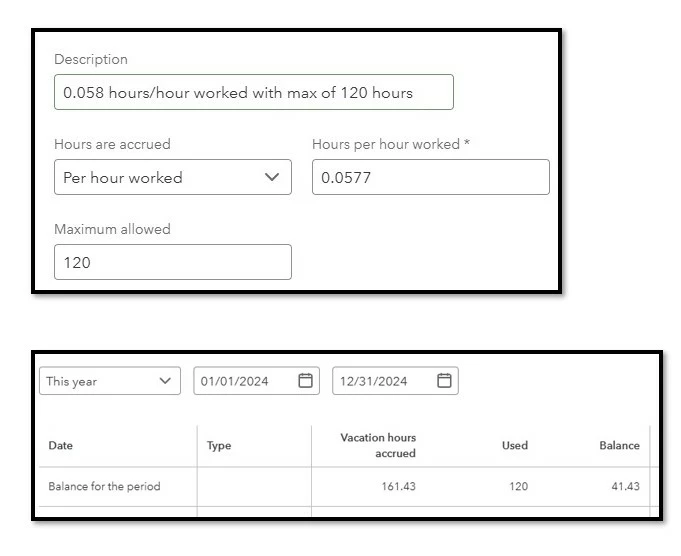This screenshot has width=681, height=556.
Task: Open the start date calendar picker icon
Action: pyautogui.click(x=305, y=381)
